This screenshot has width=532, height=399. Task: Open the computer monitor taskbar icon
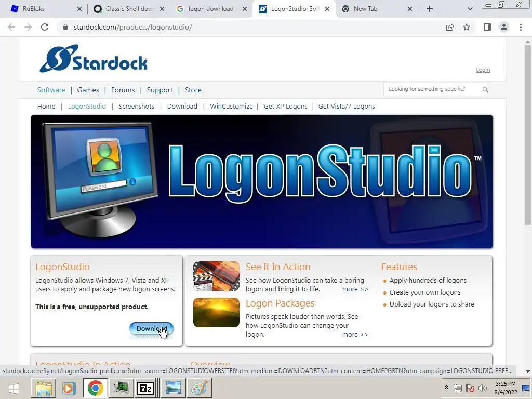[x=121, y=388]
